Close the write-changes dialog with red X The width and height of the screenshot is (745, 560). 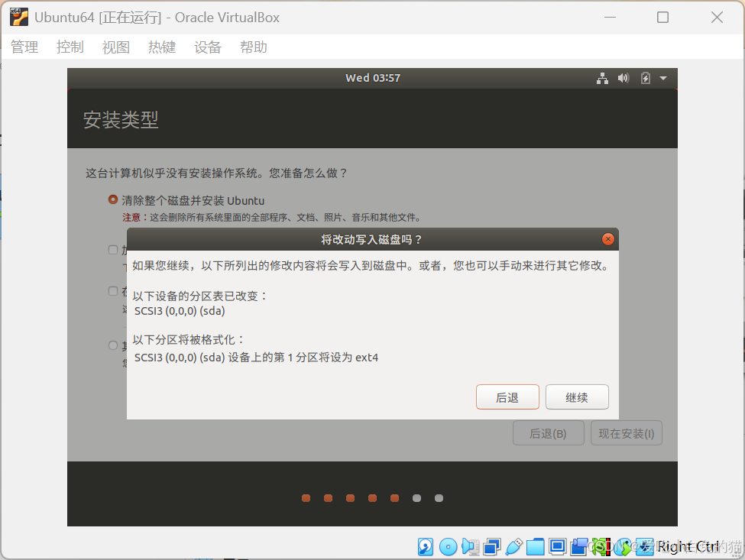coord(607,239)
